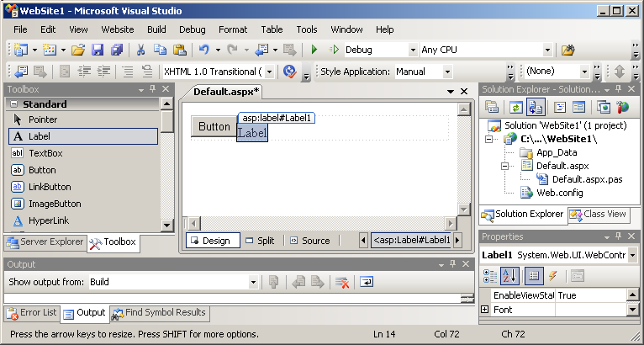Expand the Font property row
Image resolution: width=644 pixels, height=345 pixels.
[485, 310]
